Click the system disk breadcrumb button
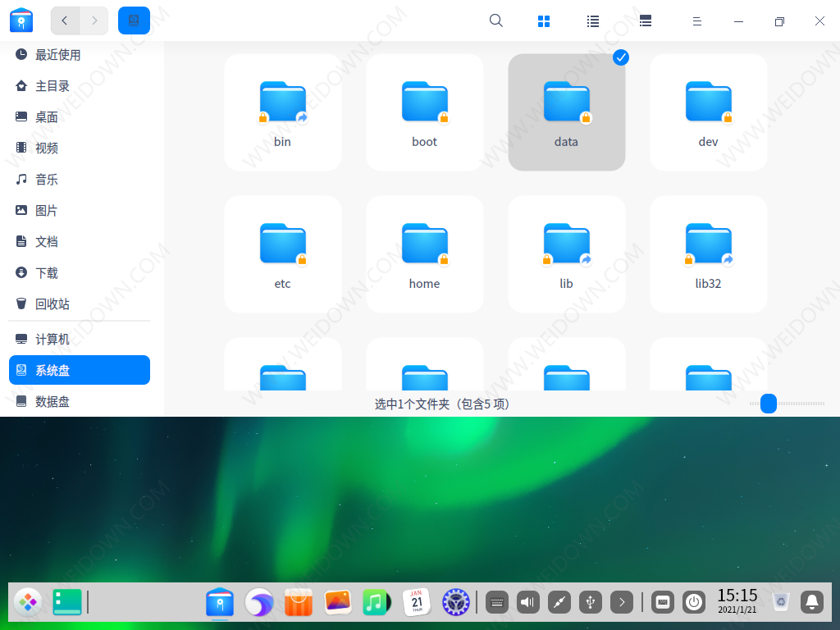This screenshot has width=840, height=630. (134, 21)
